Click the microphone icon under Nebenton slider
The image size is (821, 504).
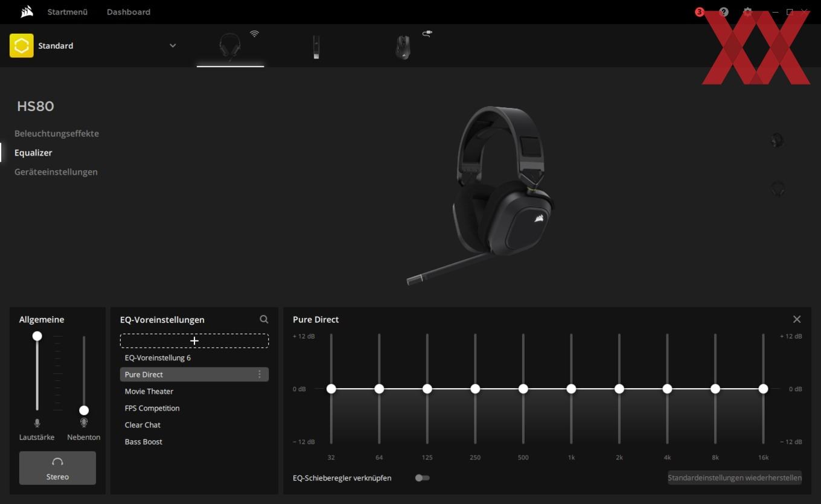point(84,423)
